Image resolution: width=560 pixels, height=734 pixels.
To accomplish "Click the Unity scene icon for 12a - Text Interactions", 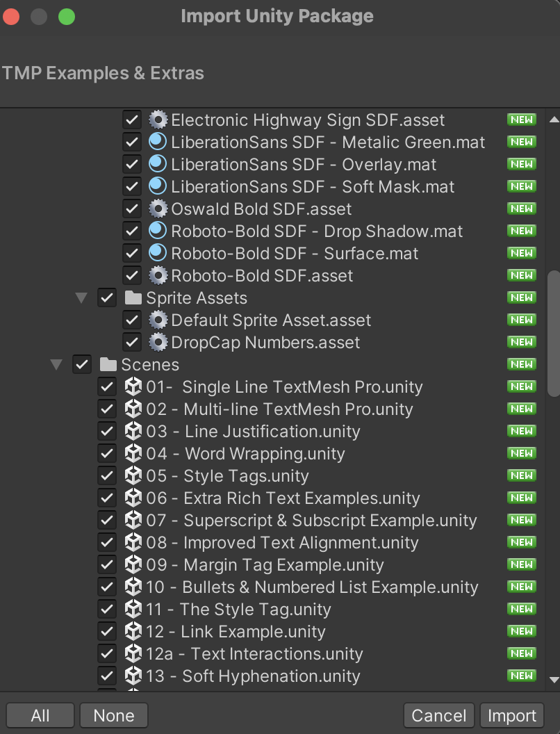I will pyautogui.click(x=133, y=653).
